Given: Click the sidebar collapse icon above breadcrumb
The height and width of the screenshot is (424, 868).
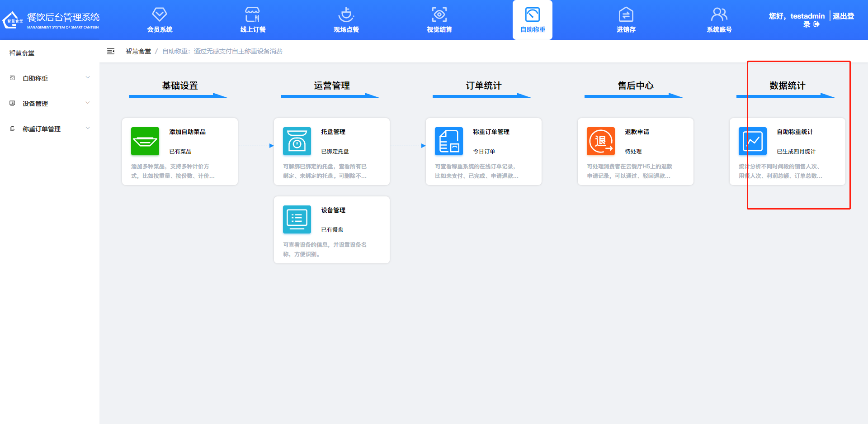Looking at the screenshot, I should [x=110, y=51].
